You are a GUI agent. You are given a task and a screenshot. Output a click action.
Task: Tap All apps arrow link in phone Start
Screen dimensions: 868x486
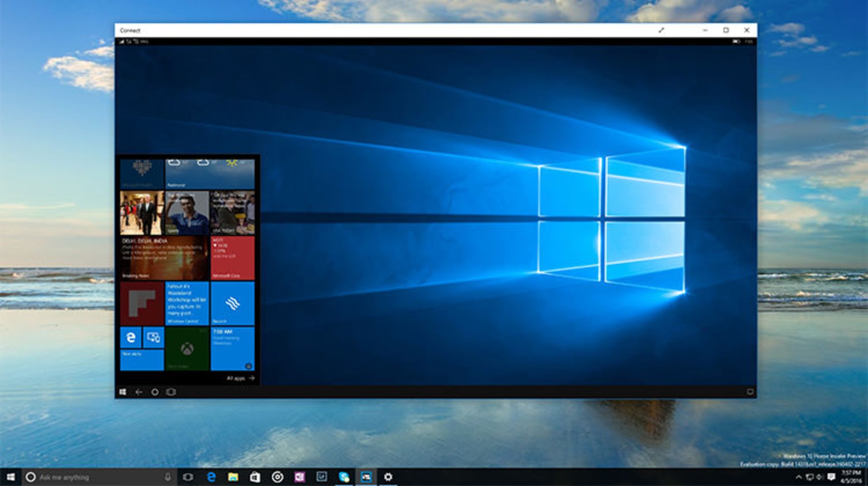(241, 378)
